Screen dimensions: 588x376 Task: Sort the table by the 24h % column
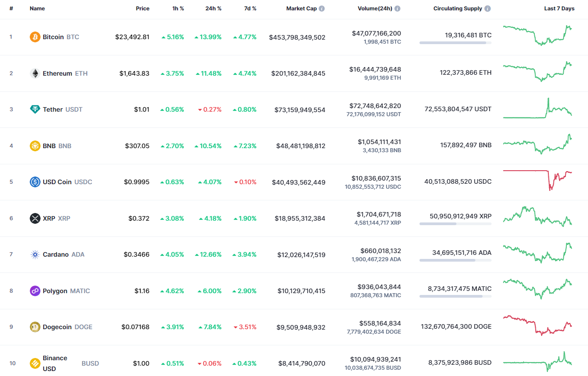(213, 8)
